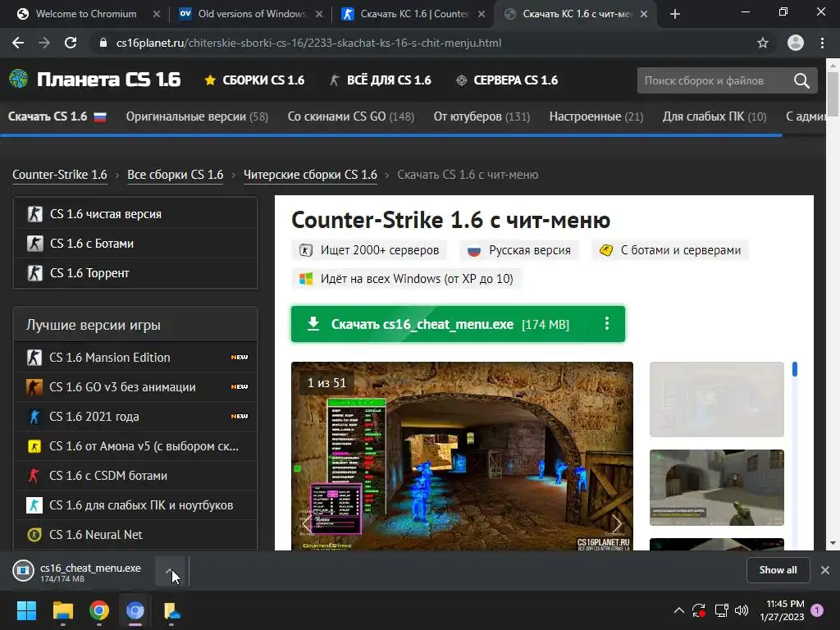
Task: Open File Explorer from the taskbar
Action: pyautogui.click(x=62, y=610)
